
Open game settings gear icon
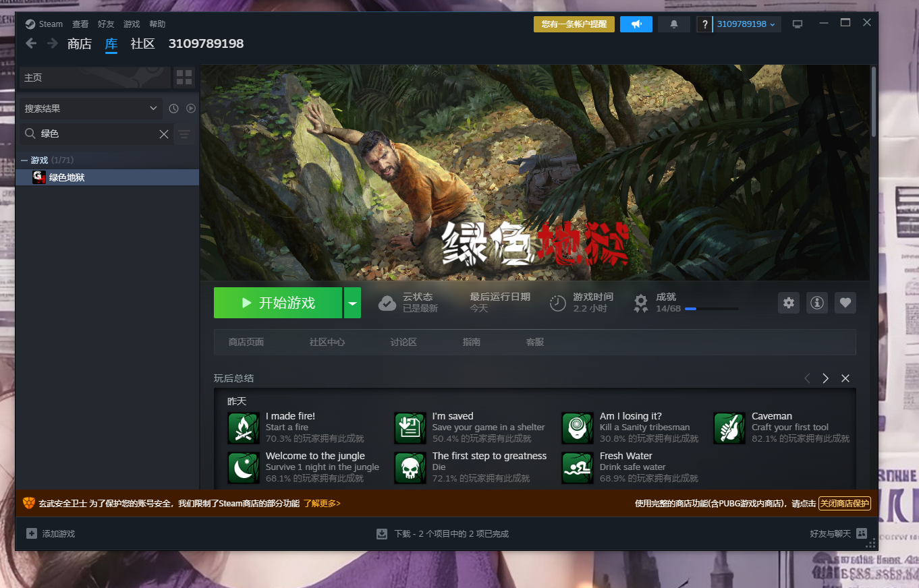coord(789,303)
